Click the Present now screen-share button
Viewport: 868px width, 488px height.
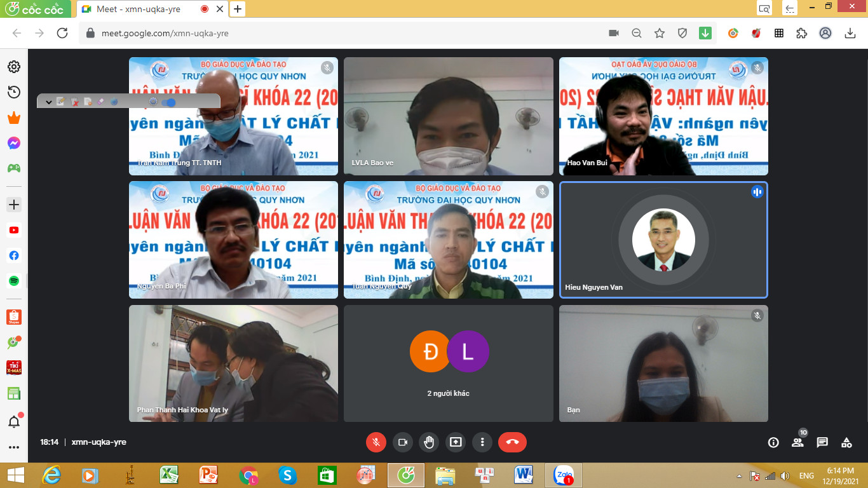click(x=456, y=442)
